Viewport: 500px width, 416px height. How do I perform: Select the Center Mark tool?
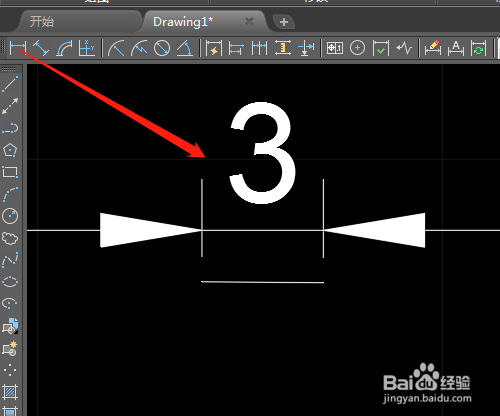click(x=357, y=48)
